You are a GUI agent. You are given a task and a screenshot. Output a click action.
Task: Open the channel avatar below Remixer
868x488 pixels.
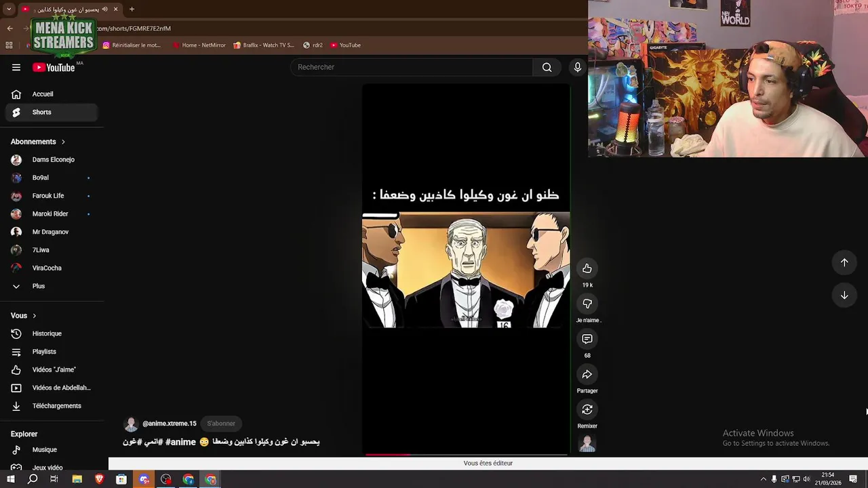coord(587,445)
